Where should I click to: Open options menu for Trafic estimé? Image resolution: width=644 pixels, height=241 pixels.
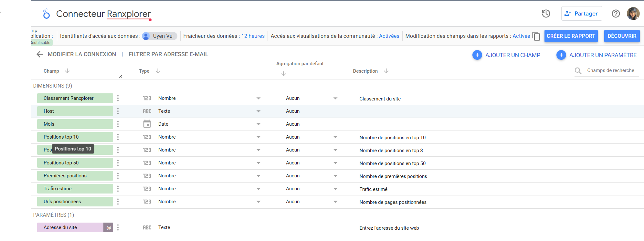point(118,189)
